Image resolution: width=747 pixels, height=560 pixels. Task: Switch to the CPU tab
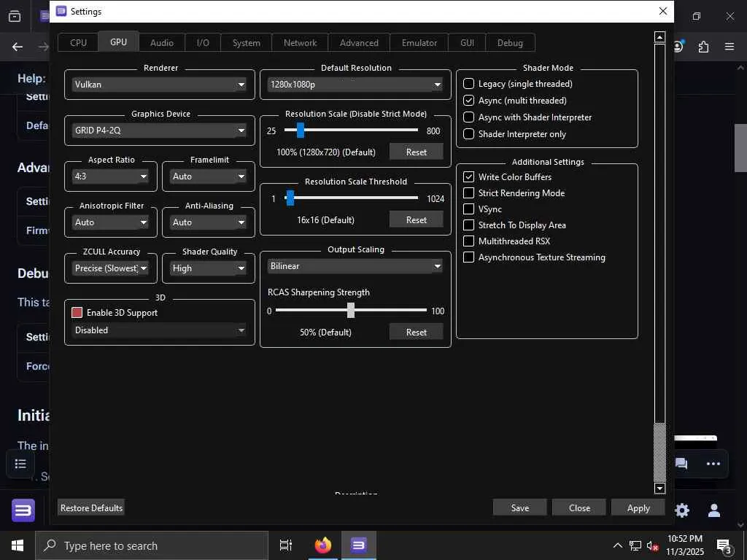pos(78,43)
